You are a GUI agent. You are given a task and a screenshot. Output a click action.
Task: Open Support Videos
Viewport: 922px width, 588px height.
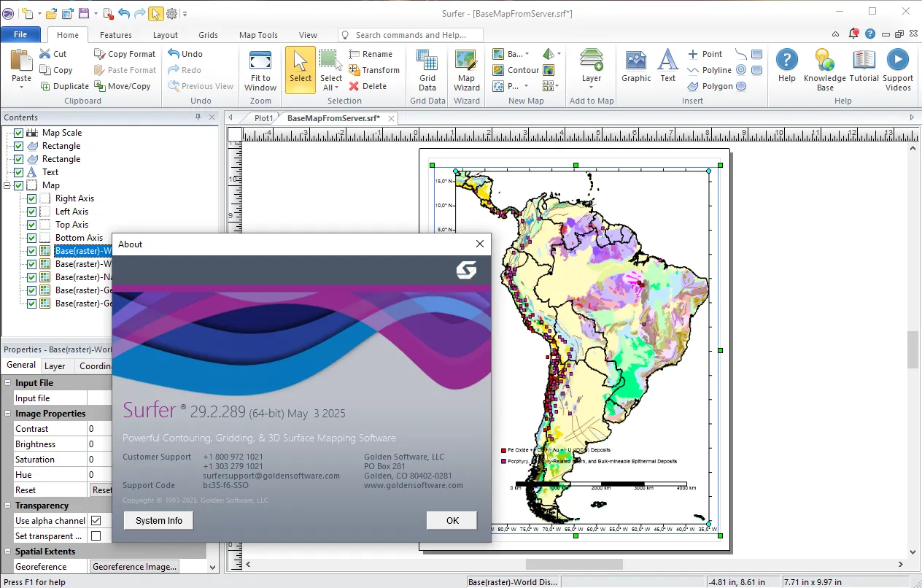pos(897,70)
